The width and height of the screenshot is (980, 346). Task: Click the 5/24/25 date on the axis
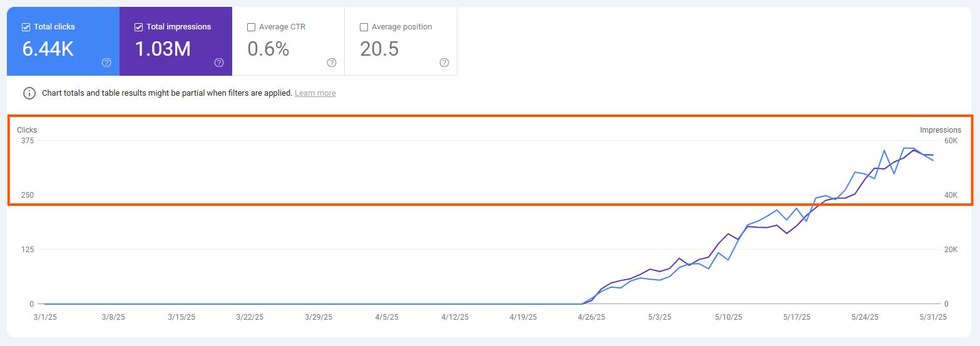pos(865,317)
